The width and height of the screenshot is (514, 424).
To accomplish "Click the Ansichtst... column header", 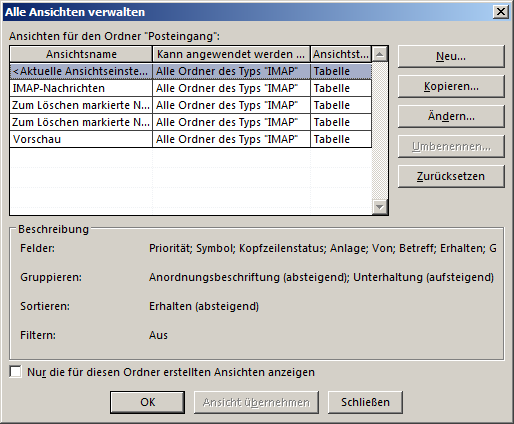I will click(x=341, y=54).
